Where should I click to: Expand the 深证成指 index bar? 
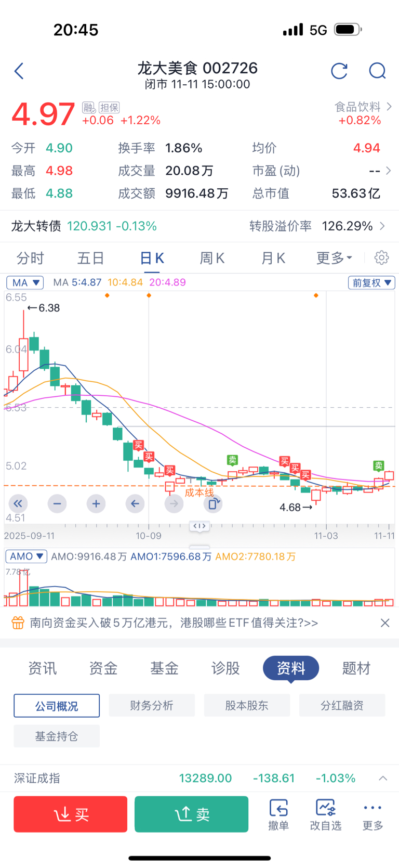383,778
